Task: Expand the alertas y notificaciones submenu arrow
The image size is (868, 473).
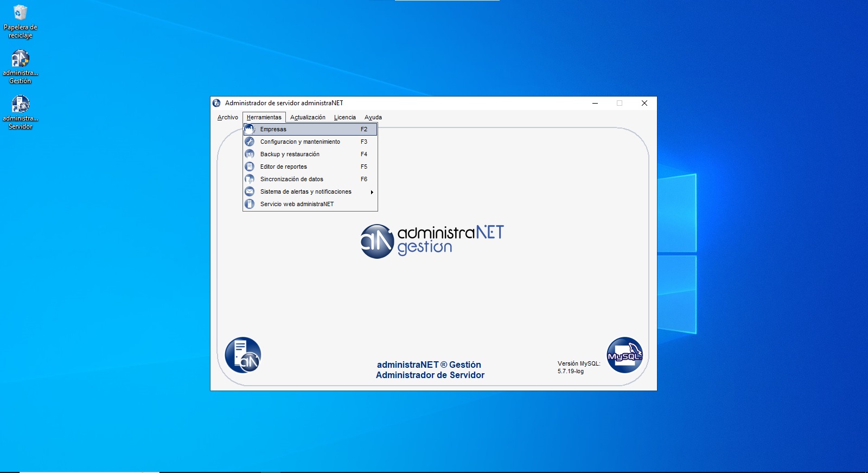Action: click(x=372, y=192)
